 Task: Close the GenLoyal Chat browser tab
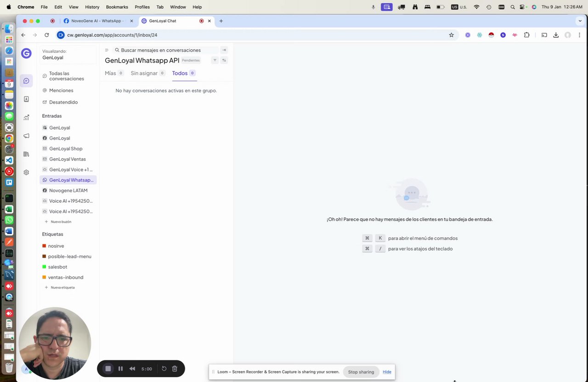209,21
